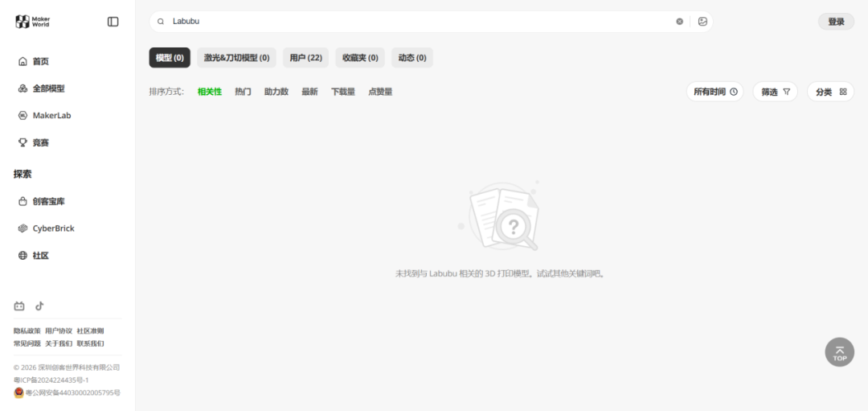This screenshot has height=411, width=868.
Task: Click the 登录 login button
Action: pyautogui.click(x=836, y=22)
